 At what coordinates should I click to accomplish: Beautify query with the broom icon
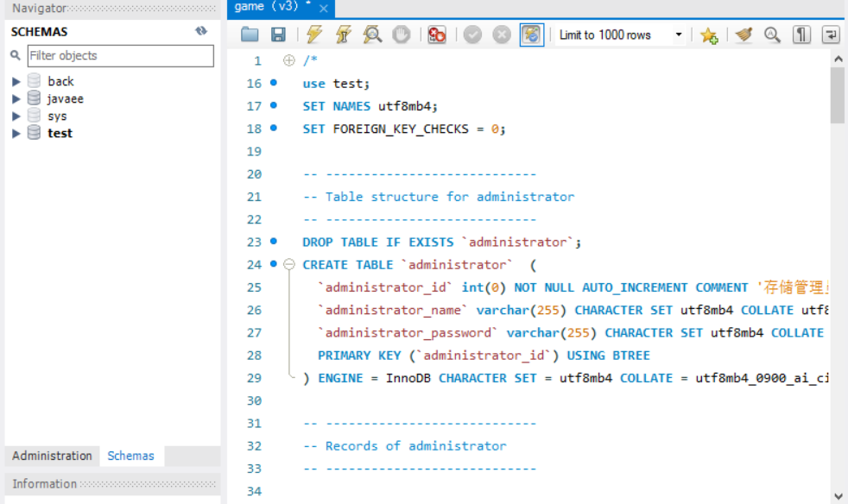pos(744,35)
